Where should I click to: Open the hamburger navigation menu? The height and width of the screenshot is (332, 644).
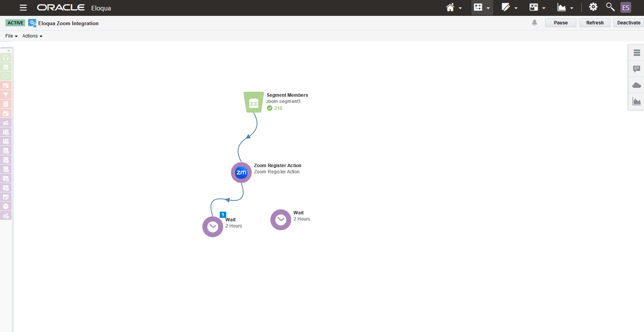point(23,8)
